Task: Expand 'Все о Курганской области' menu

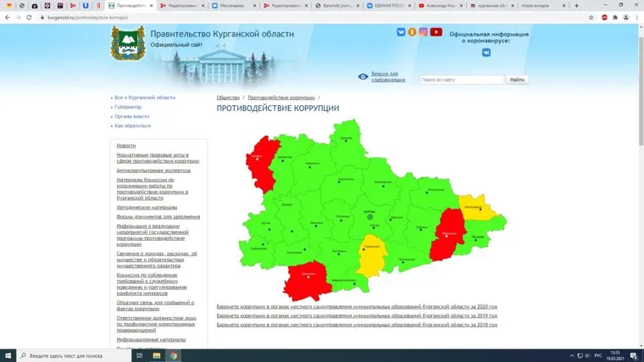Action: [x=145, y=97]
